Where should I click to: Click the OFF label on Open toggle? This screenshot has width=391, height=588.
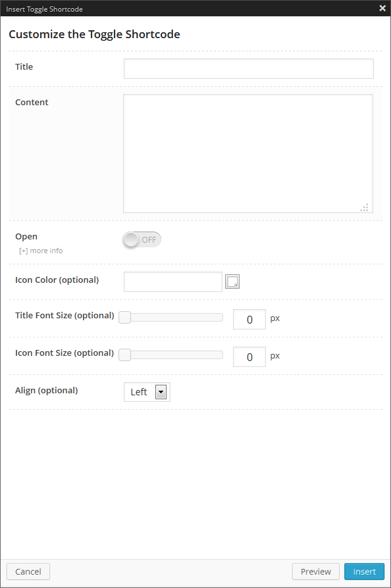tap(149, 239)
